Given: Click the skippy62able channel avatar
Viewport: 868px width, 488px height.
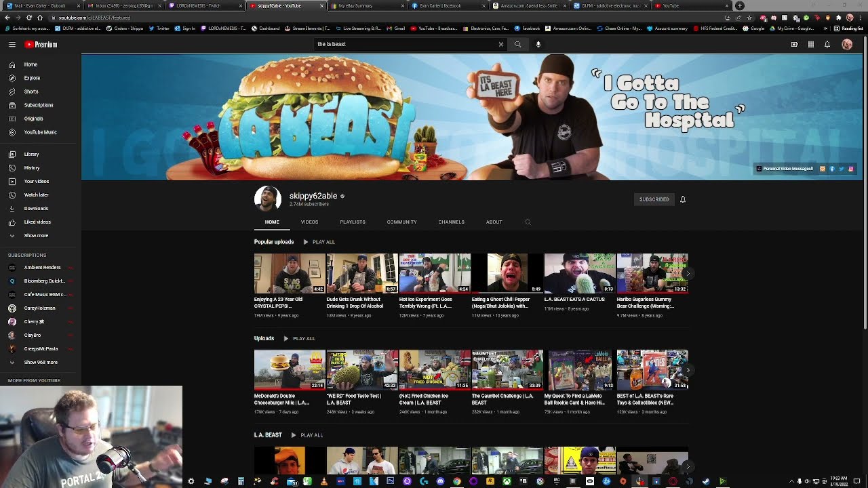Looking at the screenshot, I should 267,199.
